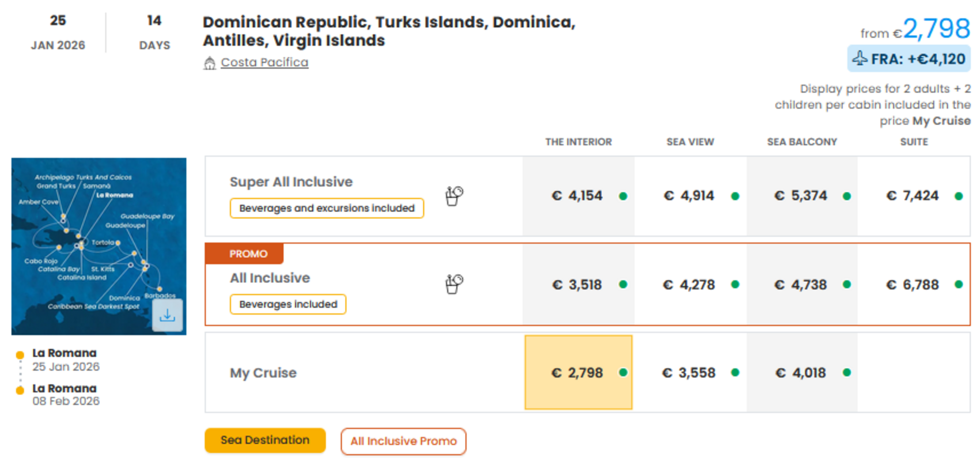Image resolution: width=980 pixels, height=461 pixels.
Task: Select the SUITE column header
Action: pos(913,142)
